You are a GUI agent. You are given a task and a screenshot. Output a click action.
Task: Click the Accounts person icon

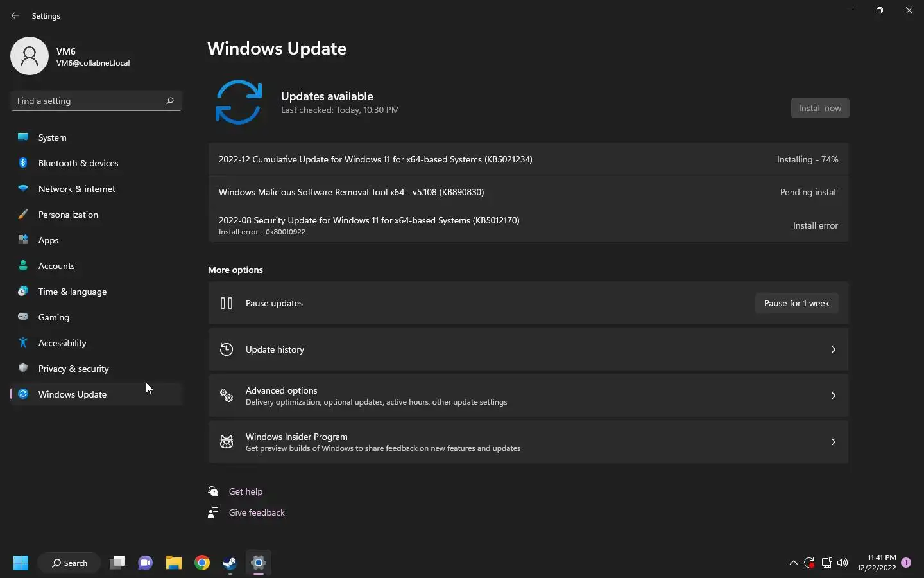pyautogui.click(x=23, y=266)
